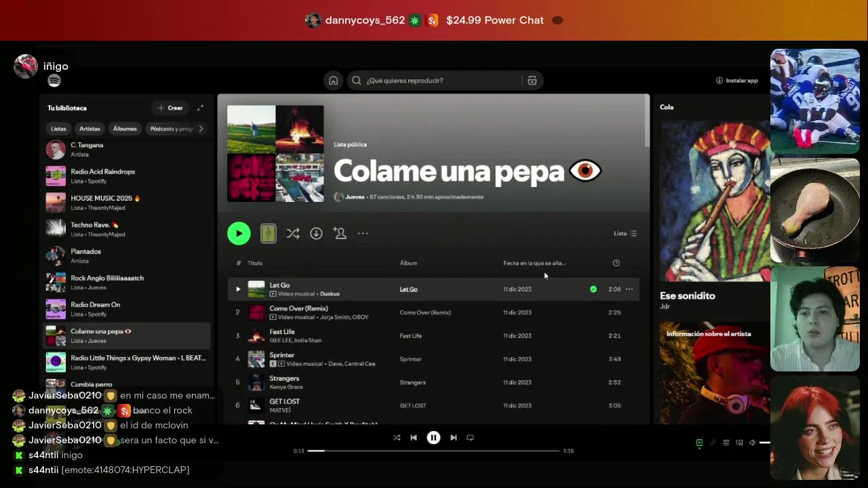Select the Artistas filter chip
Image resolution: width=868 pixels, height=488 pixels.
click(x=90, y=129)
